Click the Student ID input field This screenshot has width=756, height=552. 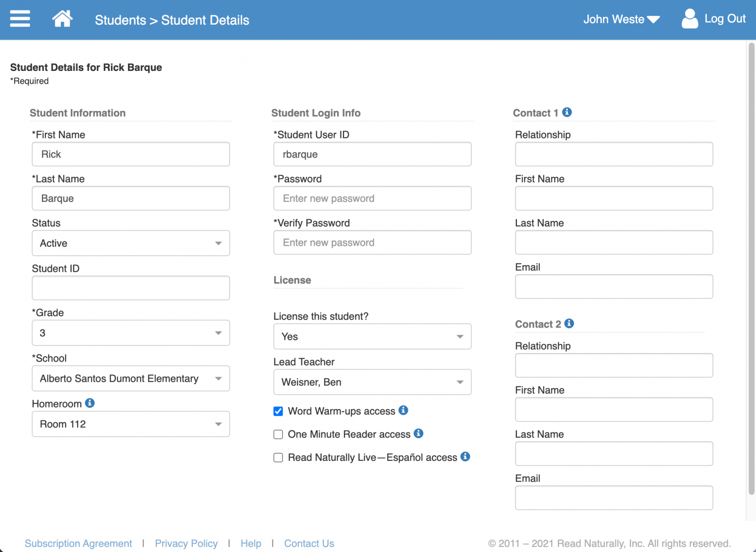pos(130,288)
